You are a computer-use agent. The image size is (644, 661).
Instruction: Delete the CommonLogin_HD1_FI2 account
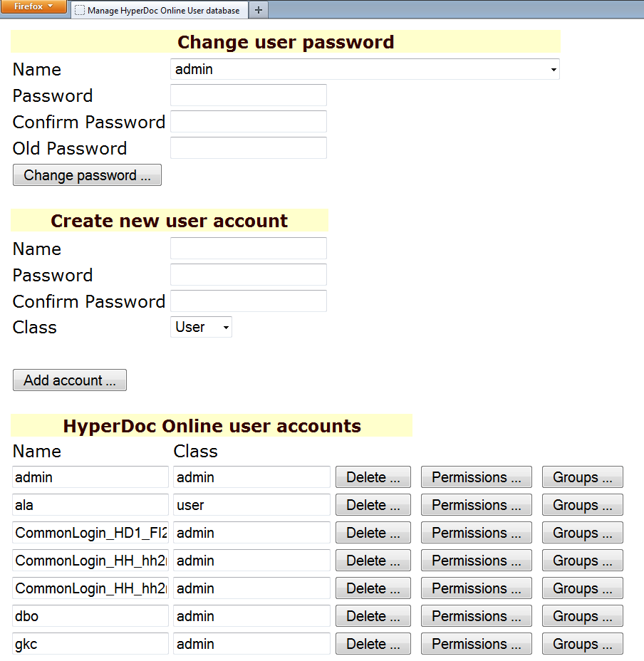click(373, 533)
